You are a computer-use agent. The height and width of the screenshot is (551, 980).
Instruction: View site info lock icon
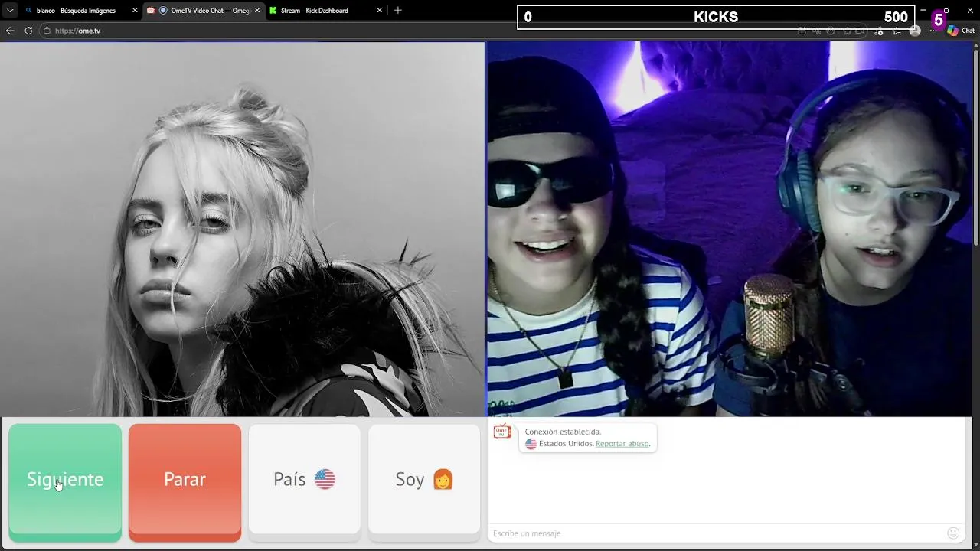click(47, 31)
